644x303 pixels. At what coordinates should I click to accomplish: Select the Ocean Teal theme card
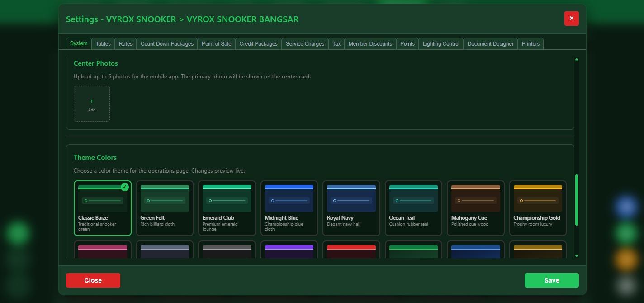413,208
